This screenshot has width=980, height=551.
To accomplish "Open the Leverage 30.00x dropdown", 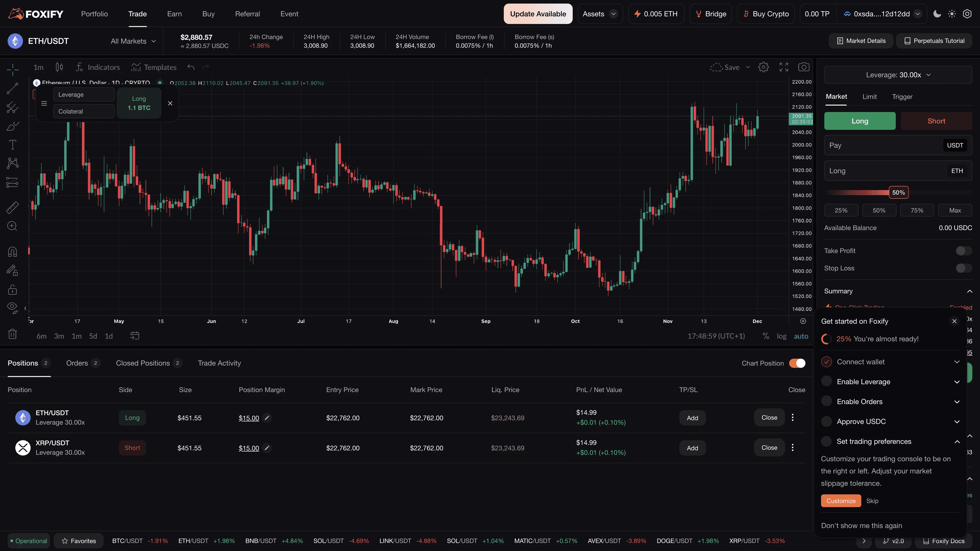I will [x=898, y=75].
